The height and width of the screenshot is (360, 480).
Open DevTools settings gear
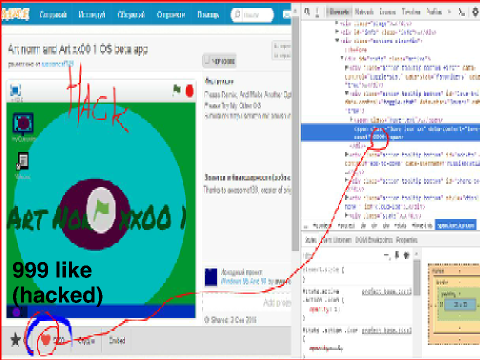tap(475, 12)
